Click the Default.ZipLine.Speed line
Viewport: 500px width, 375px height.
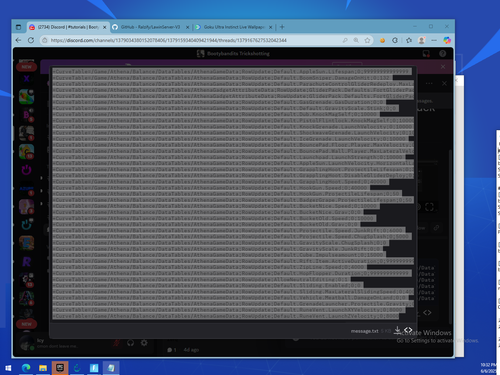click(209, 267)
